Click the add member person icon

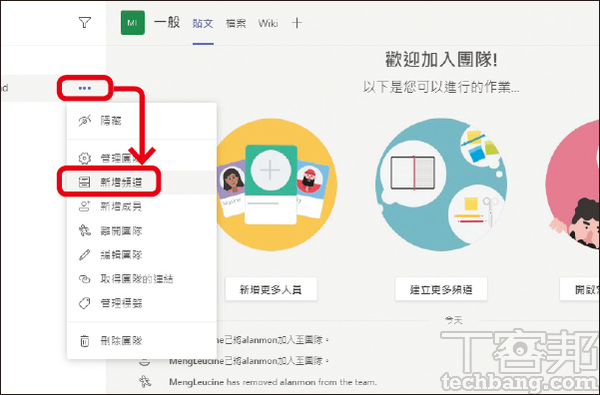click(x=85, y=206)
